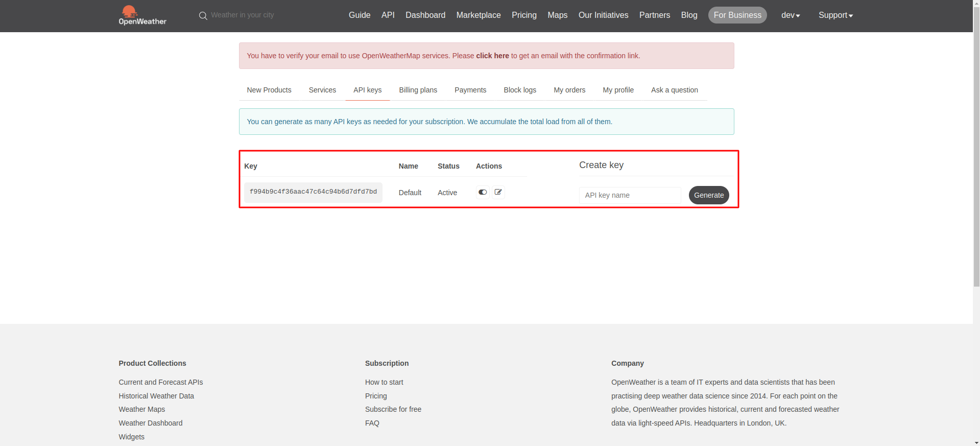Visit the Marketplace page
The height and width of the screenshot is (446, 980).
click(479, 15)
